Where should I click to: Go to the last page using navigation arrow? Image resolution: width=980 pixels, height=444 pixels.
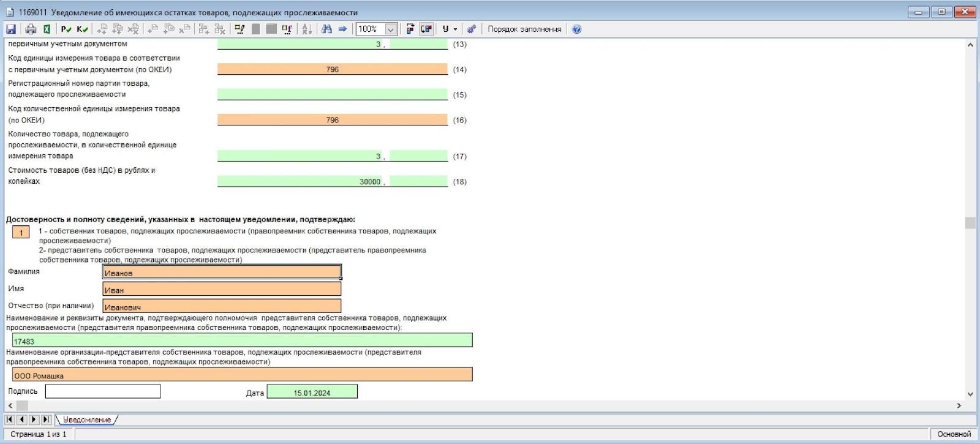click(x=46, y=420)
